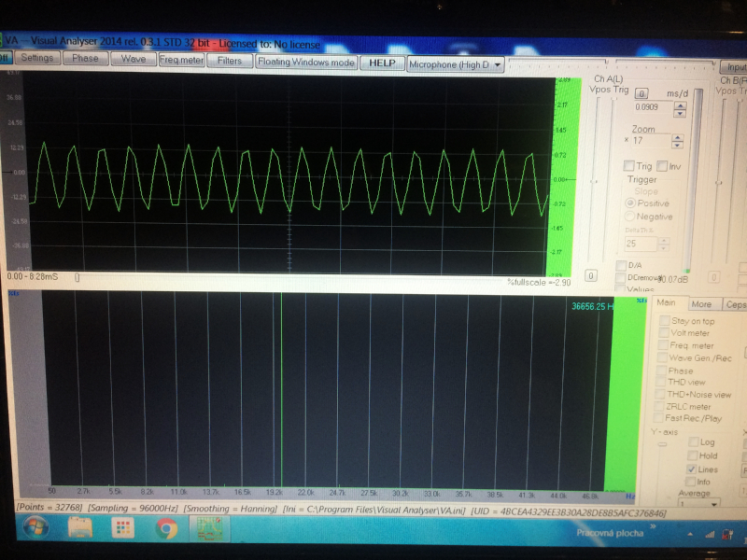
Task: Open the colorful grid app on the taskbar
Action: [x=123, y=528]
